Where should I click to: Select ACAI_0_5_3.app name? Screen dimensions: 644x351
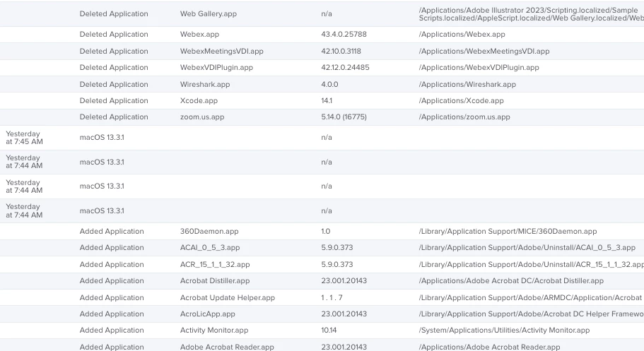pyautogui.click(x=209, y=248)
